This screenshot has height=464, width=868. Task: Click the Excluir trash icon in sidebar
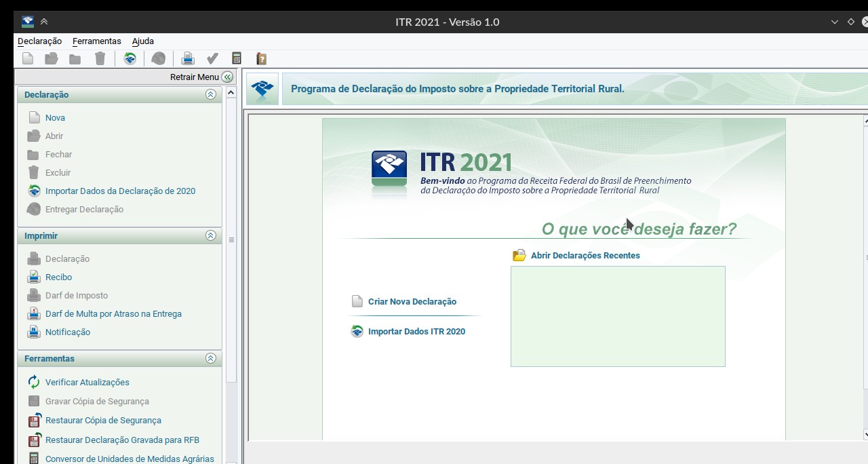click(x=34, y=172)
